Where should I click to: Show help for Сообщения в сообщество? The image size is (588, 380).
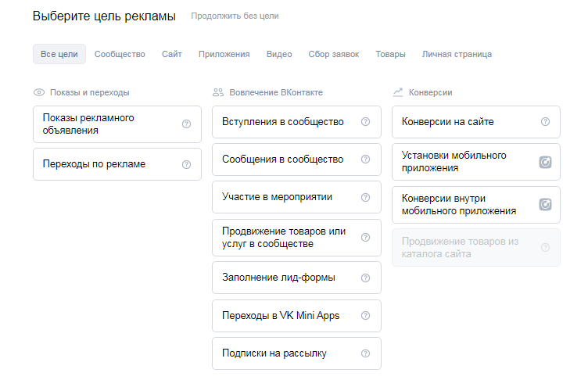(x=365, y=160)
